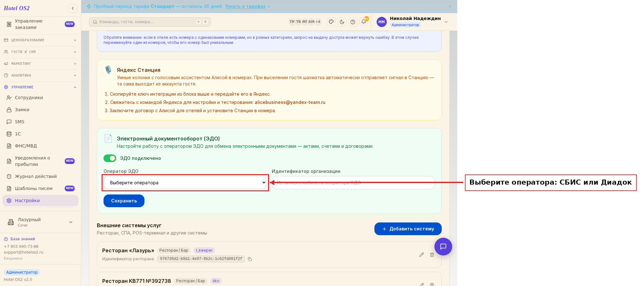Edit Ресторан «Лазурь» entry
This screenshot has height=286, width=644.
click(421, 255)
